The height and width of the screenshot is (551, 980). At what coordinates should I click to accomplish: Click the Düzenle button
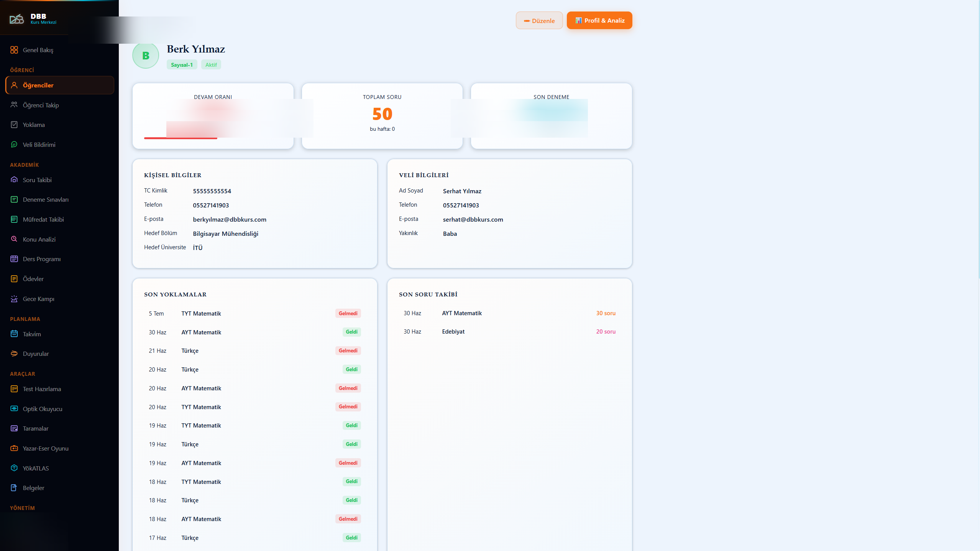click(x=539, y=20)
